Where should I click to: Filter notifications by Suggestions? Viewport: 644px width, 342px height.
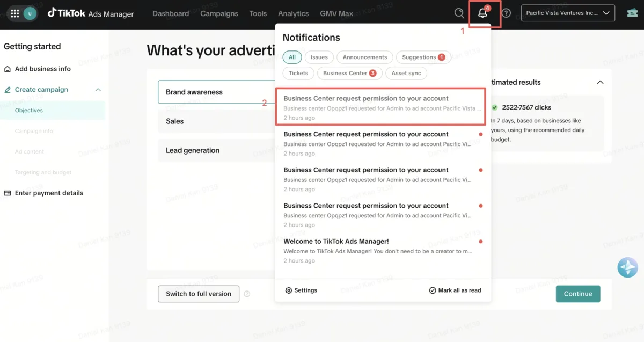point(423,57)
